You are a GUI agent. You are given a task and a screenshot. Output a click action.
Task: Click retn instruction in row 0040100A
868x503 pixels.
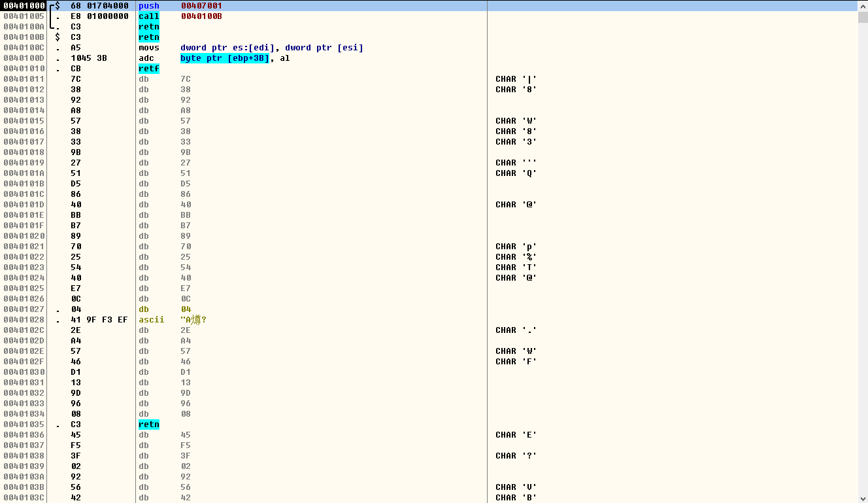[x=148, y=27]
